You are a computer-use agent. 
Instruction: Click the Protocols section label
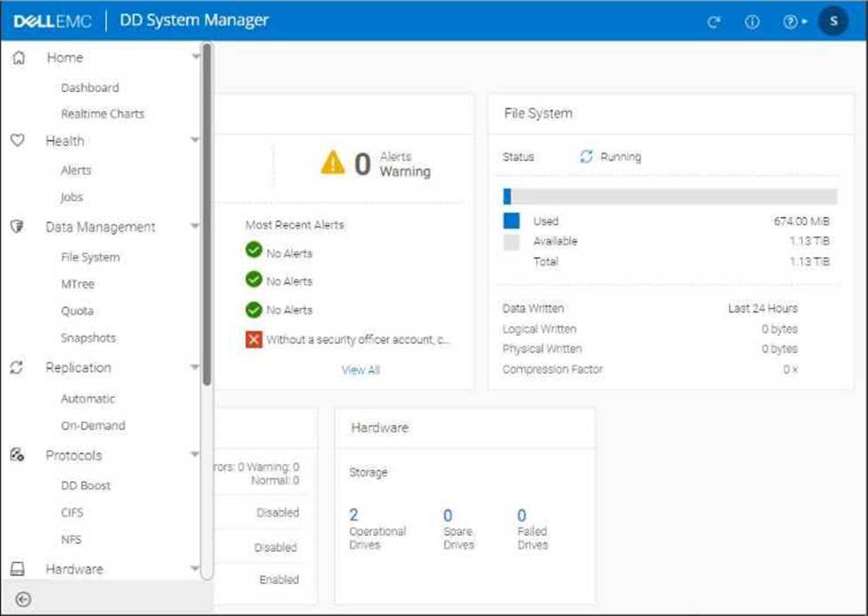[x=74, y=455]
